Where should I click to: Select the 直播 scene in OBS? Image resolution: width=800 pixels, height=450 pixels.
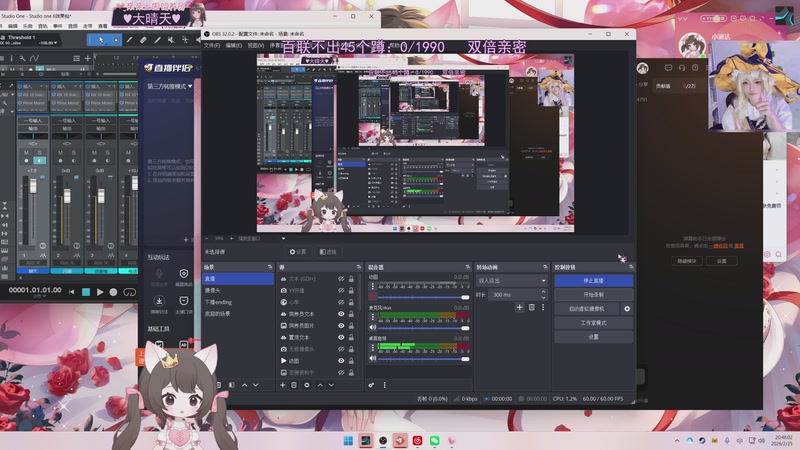coord(238,279)
